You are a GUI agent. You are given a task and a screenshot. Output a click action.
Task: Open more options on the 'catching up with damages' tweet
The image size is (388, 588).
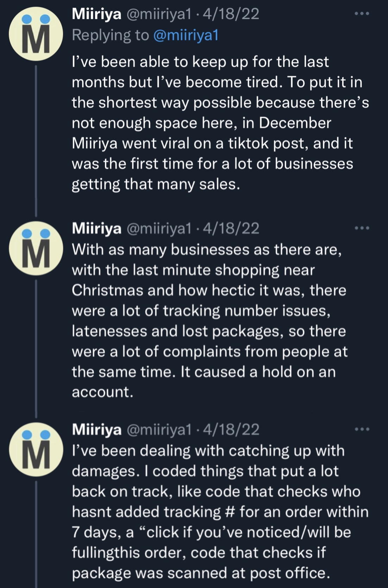tap(362, 429)
